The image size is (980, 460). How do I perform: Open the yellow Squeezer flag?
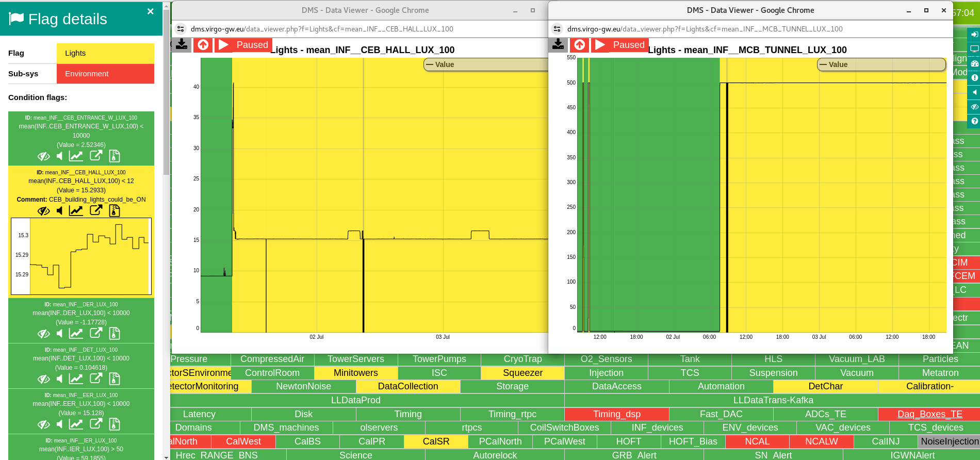point(522,373)
